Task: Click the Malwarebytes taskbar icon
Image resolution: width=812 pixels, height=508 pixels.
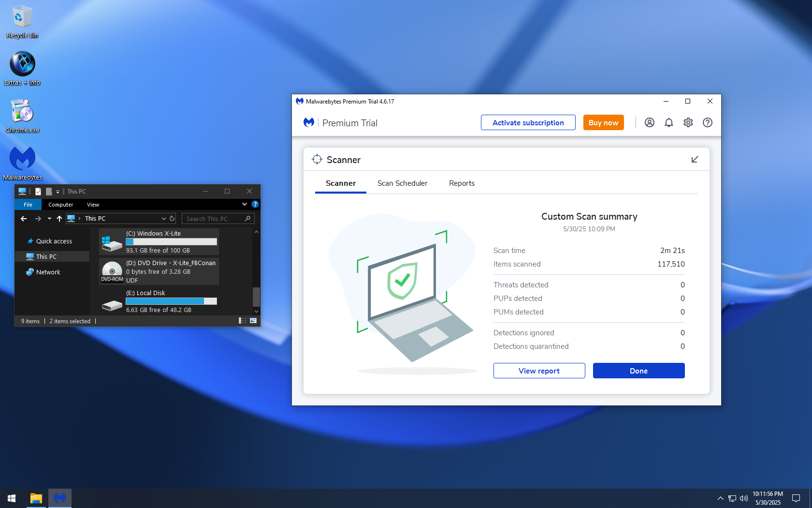Action: pyautogui.click(x=60, y=498)
